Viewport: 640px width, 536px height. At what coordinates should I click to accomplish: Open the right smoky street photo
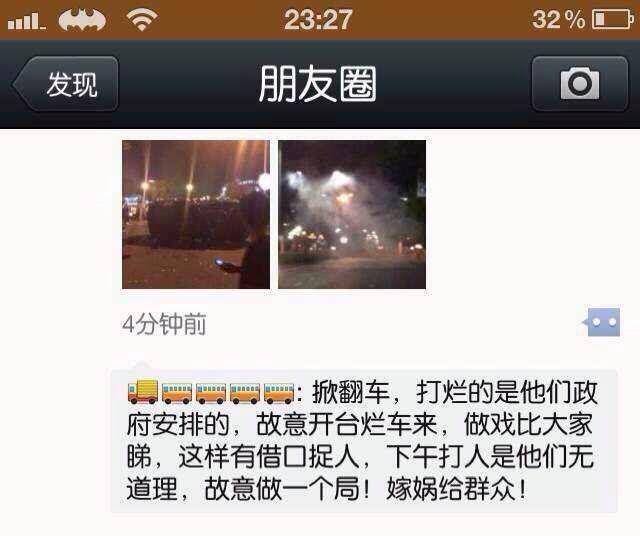[352, 215]
